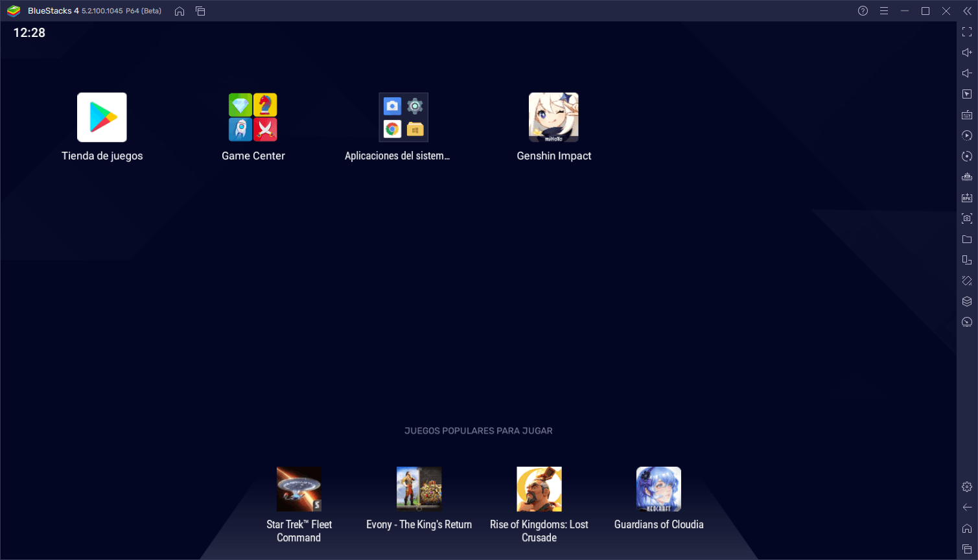Screen dimensions: 978x560
Task: Maximize the BlueStacks window
Action: pyautogui.click(x=926, y=11)
